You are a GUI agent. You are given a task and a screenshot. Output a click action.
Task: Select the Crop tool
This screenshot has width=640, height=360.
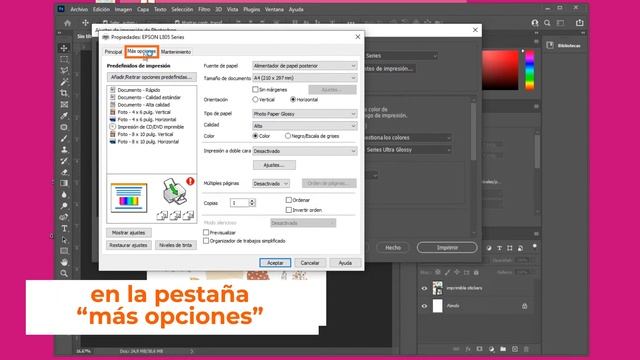coord(64,93)
